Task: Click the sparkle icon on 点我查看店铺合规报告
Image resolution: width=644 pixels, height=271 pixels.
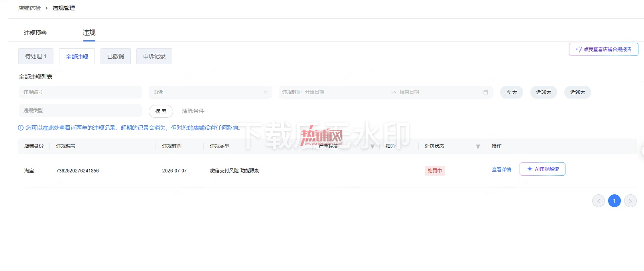Action: coord(579,49)
